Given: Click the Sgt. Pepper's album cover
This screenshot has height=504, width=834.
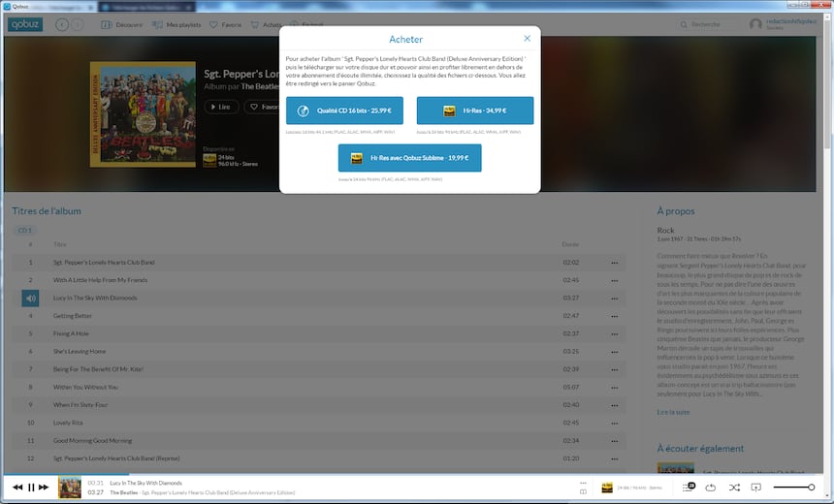Looking at the screenshot, I should tap(143, 114).
